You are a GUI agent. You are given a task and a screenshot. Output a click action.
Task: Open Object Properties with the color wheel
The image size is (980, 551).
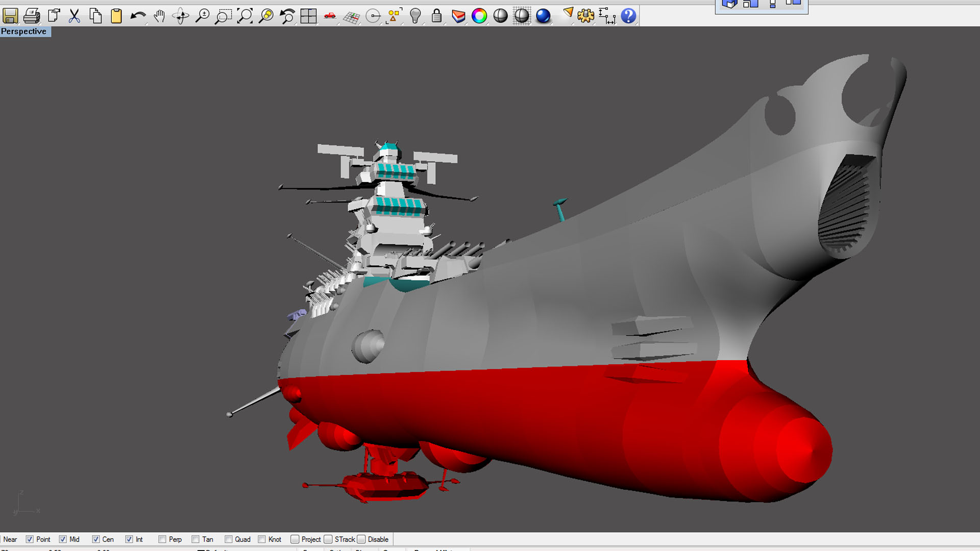click(479, 16)
